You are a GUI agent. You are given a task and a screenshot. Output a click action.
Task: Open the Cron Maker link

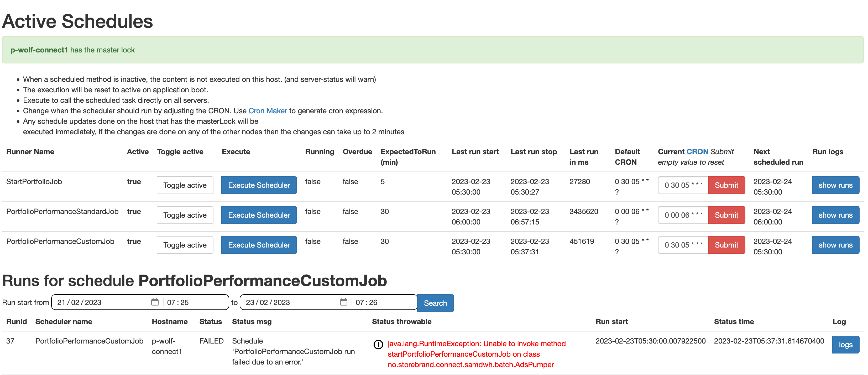click(x=268, y=111)
